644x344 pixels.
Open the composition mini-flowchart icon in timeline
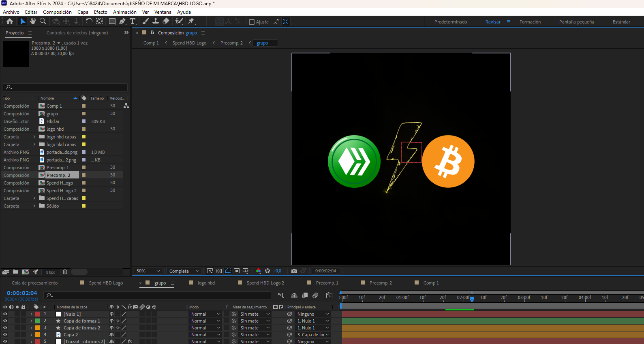point(280,295)
